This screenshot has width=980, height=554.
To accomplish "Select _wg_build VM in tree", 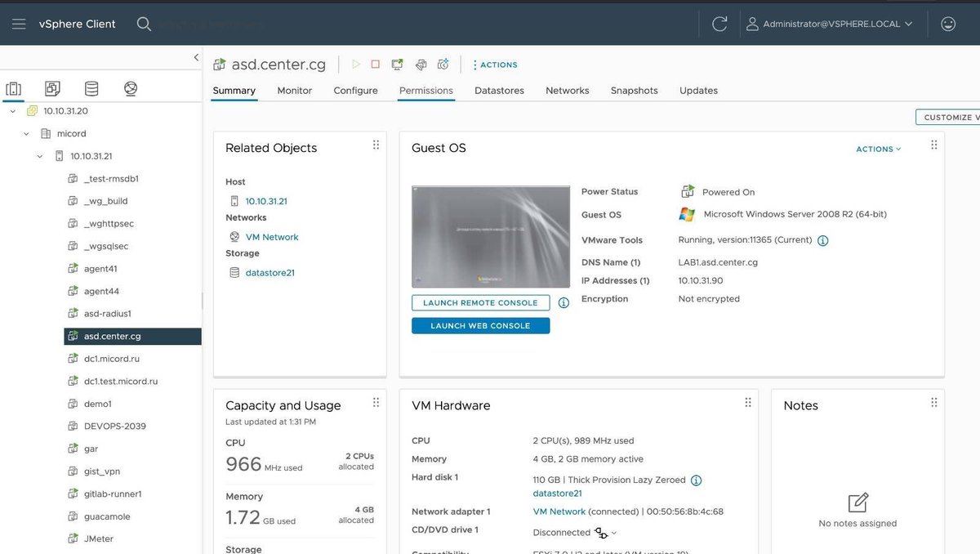I will (106, 201).
